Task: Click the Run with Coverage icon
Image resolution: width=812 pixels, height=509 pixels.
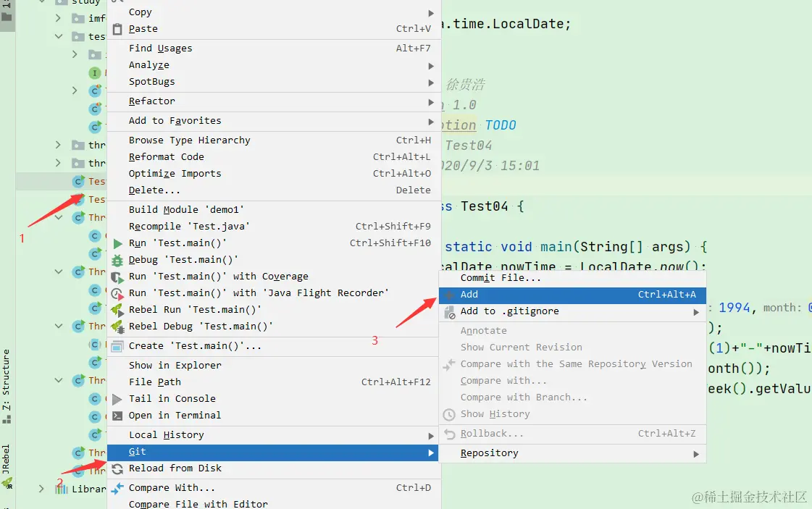Action: [x=117, y=277]
